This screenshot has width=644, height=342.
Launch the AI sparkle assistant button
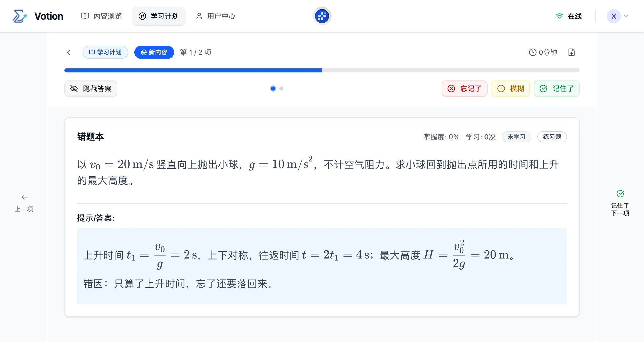(322, 16)
